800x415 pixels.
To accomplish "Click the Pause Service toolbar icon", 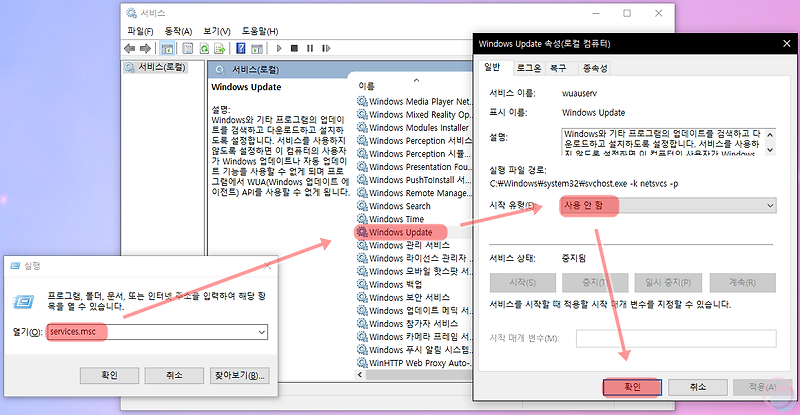I will pos(310,48).
